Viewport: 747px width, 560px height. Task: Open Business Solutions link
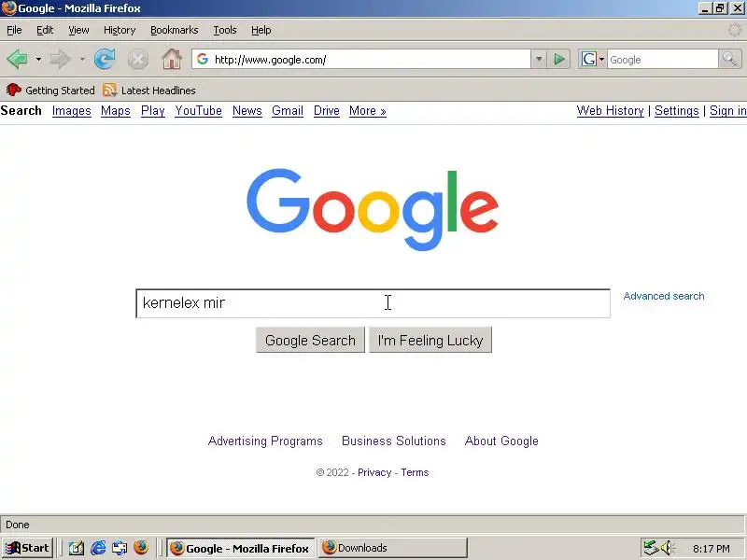pos(394,441)
